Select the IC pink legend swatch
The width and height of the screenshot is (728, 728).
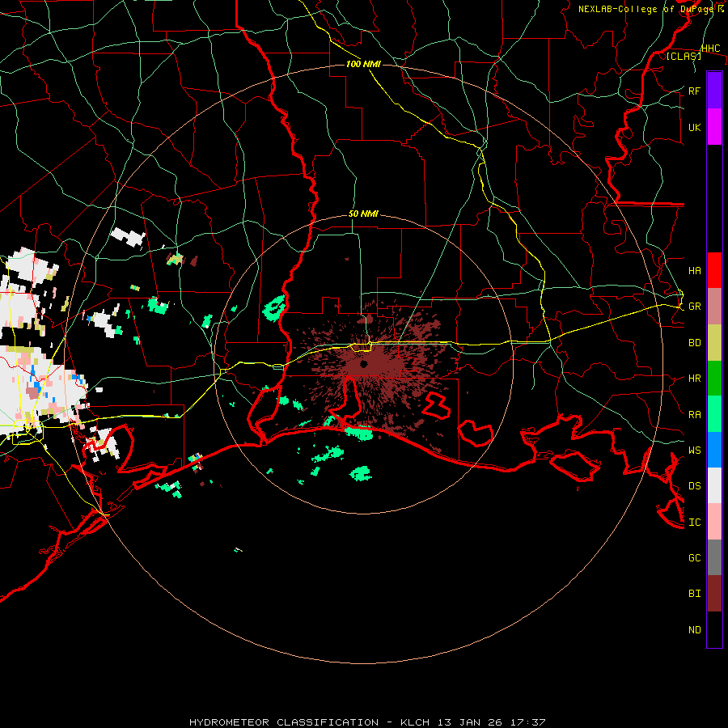(714, 522)
